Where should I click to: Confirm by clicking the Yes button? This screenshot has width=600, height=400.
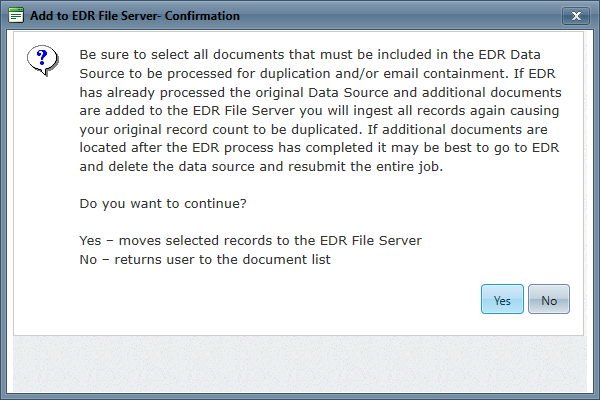tap(502, 299)
